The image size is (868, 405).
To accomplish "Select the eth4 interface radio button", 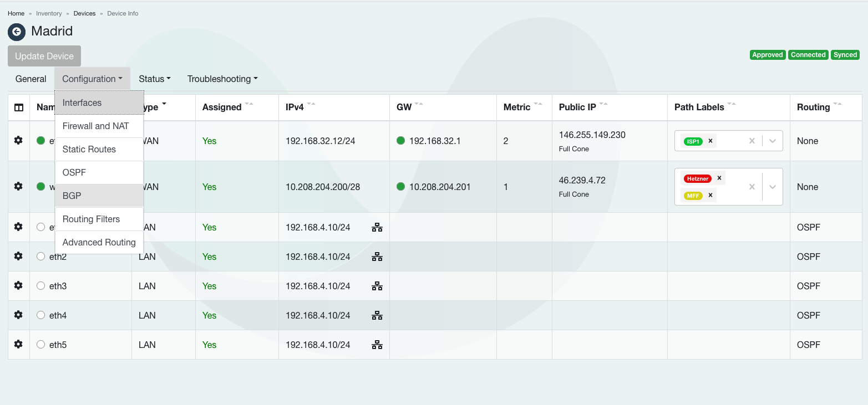I will click(40, 315).
